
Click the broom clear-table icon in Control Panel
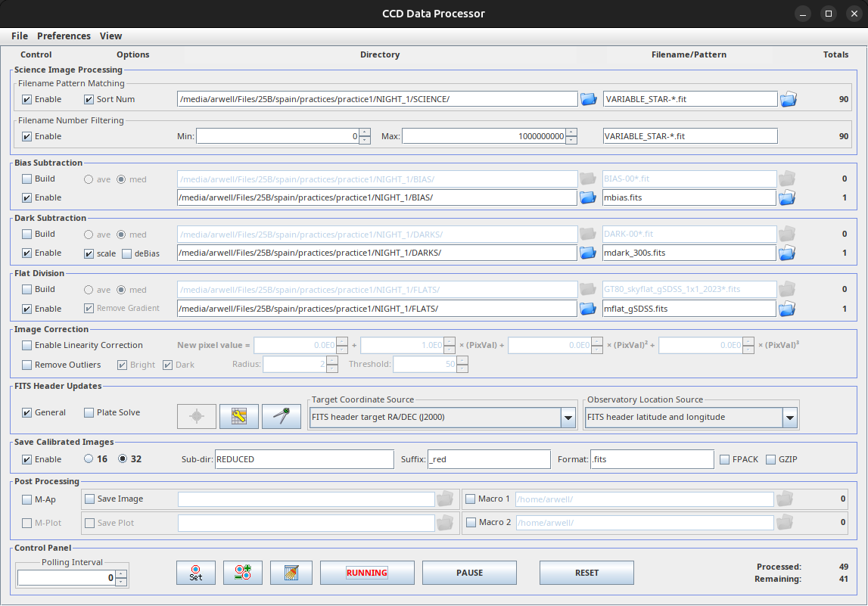click(291, 573)
